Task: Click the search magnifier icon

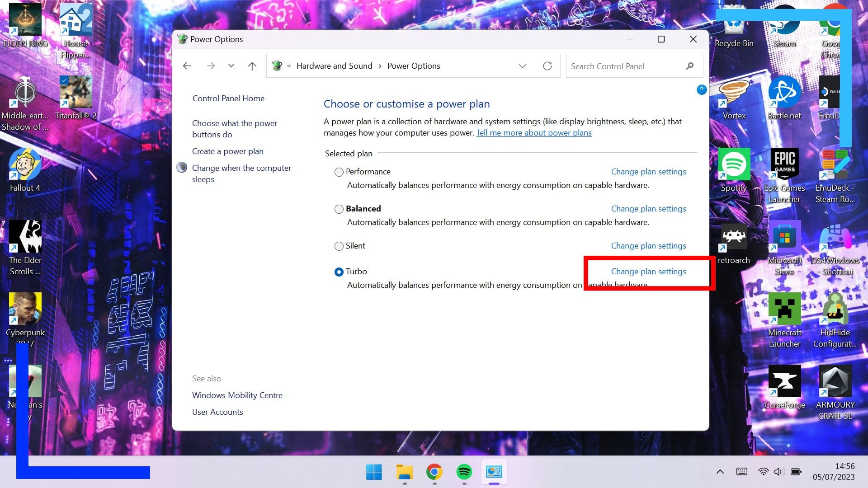Action: (x=689, y=66)
